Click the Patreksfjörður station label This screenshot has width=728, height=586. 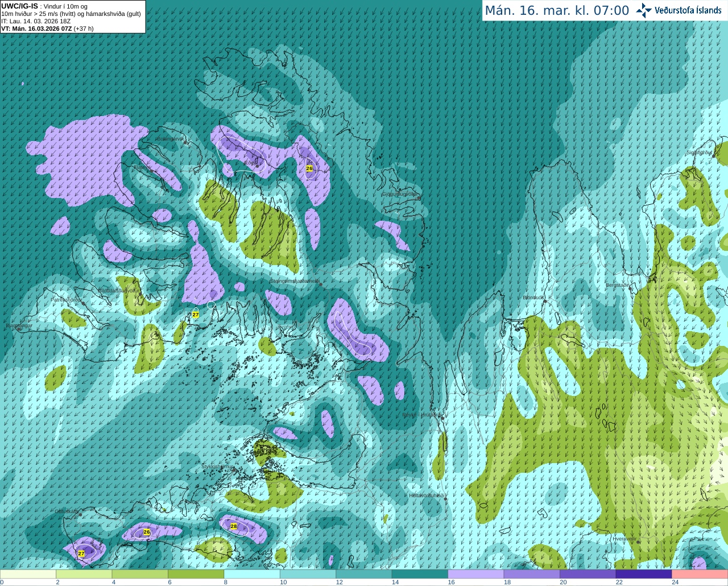tap(67, 299)
